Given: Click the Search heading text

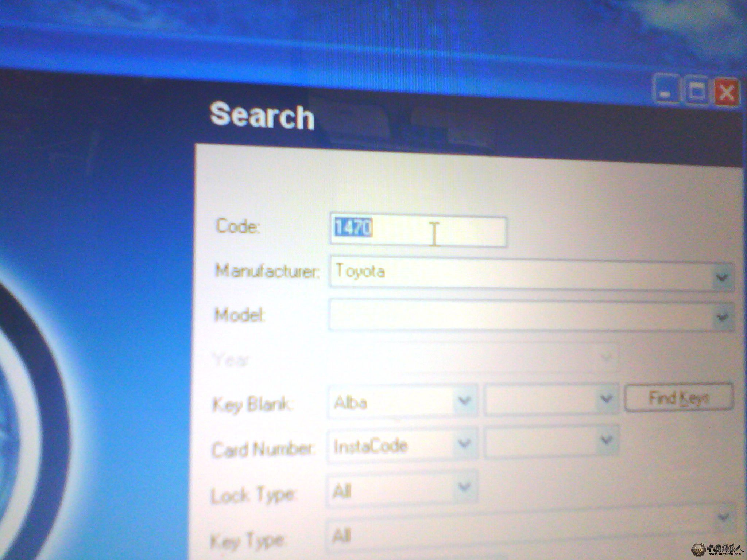Looking at the screenshot, I should [x=262, y=116].
